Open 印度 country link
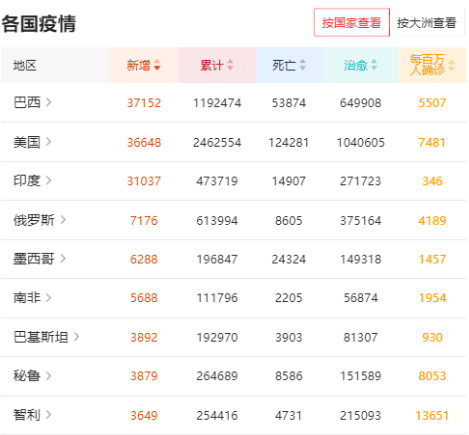The height and width of the screenshot is (435, 469). [27, 181]
